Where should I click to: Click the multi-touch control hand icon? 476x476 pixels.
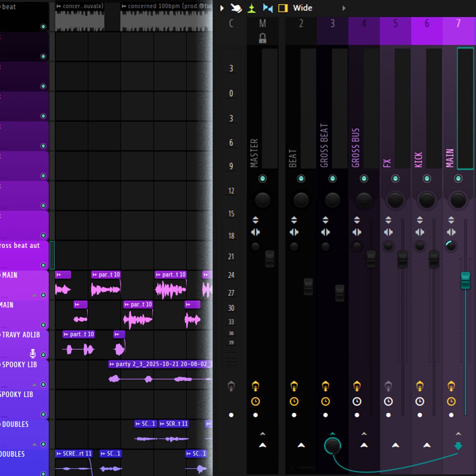(x=236, y=8)
